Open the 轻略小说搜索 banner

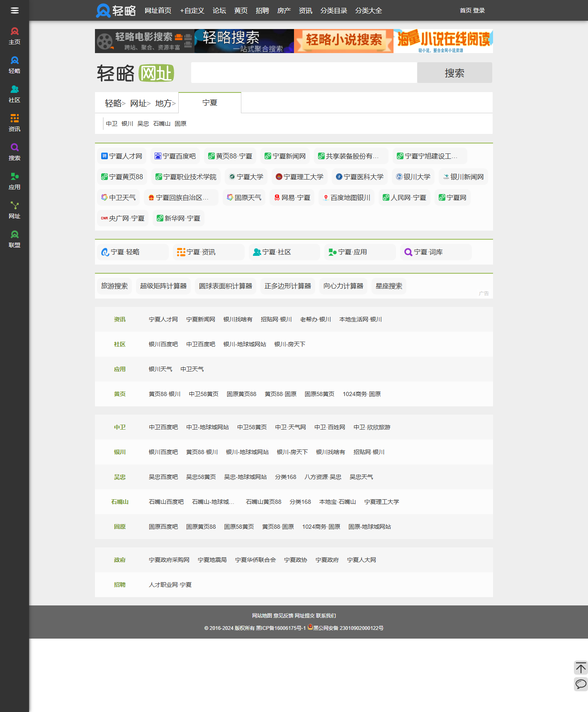click(344, 41)
